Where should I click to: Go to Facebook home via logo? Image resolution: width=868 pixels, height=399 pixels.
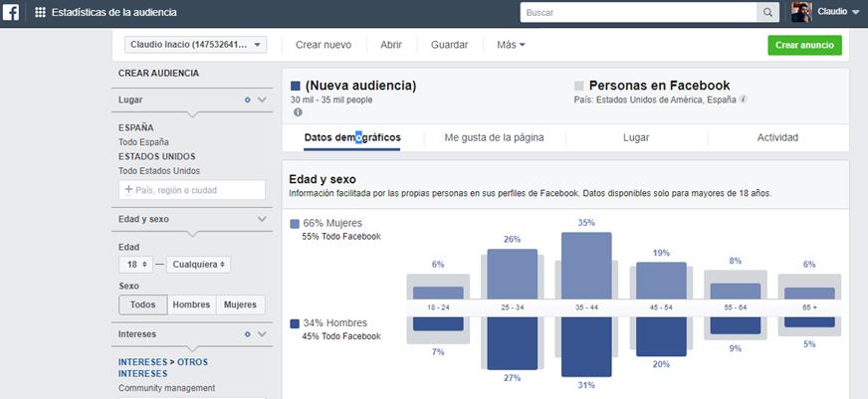click(11, 12)
